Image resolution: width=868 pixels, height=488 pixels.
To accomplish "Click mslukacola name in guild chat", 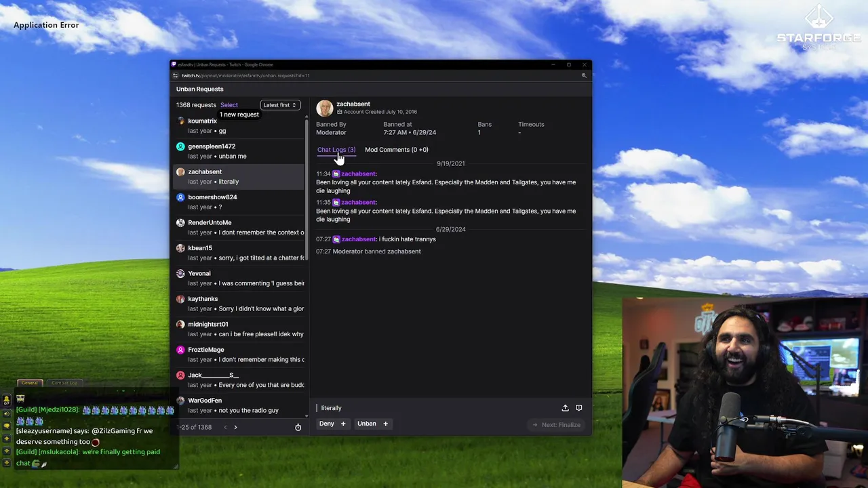I will click(59, 452).
